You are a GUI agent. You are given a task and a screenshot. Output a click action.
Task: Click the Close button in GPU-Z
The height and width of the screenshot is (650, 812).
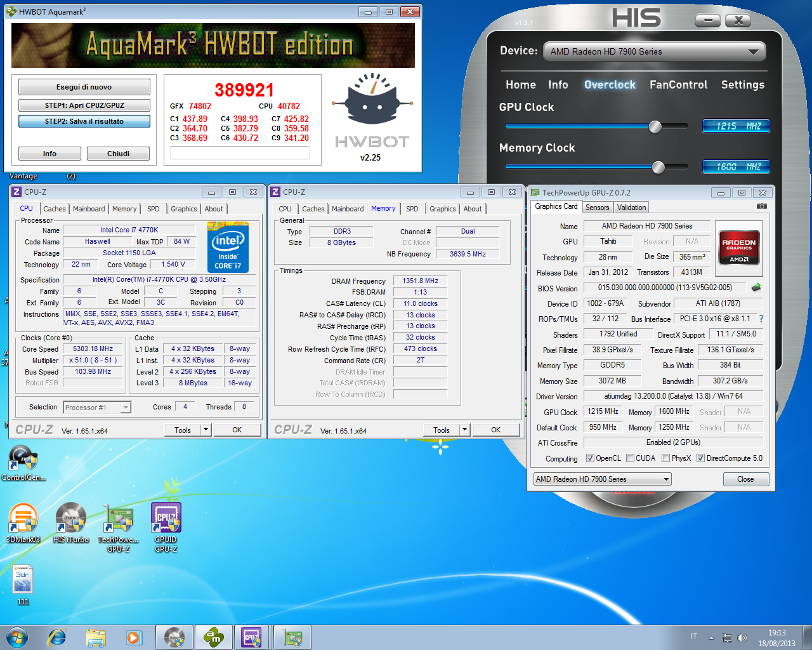pyautogui.click(x=745, y=479)
